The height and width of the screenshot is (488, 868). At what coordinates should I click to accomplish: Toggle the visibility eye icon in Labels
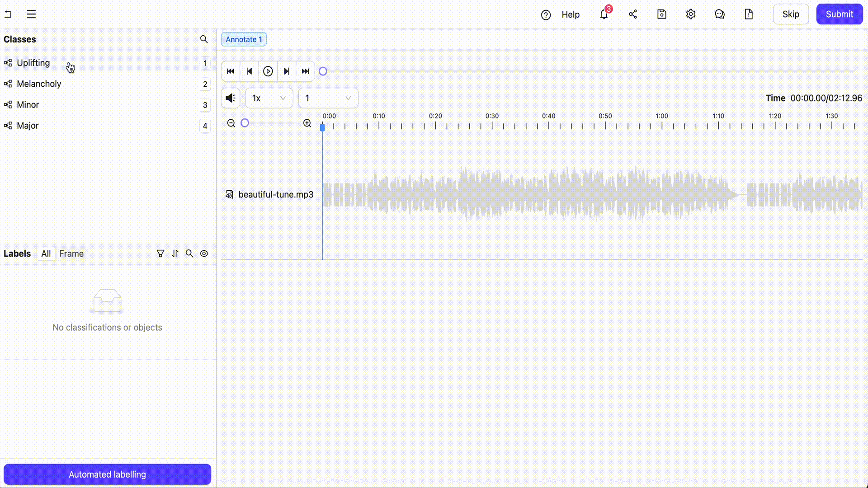[x=204, y=253]
